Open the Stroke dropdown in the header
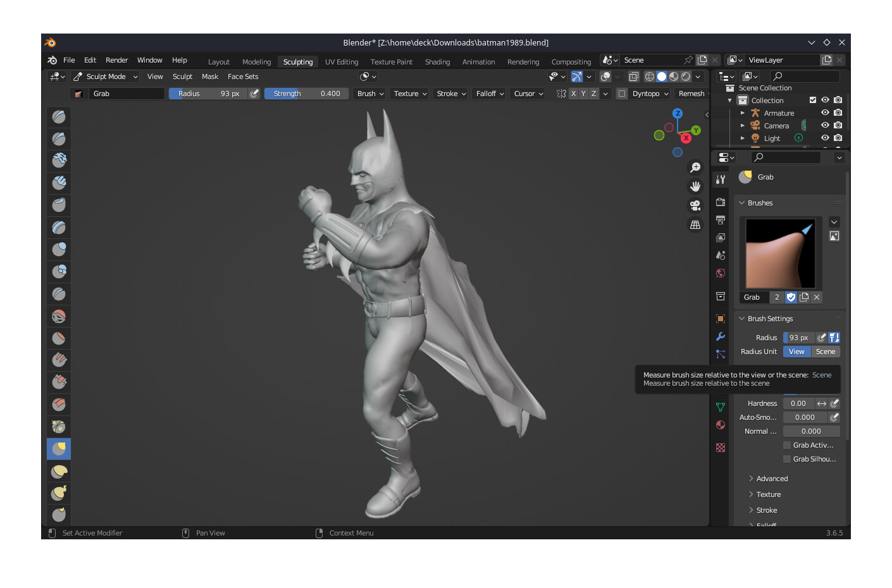The height and width of the screenshot is (588, 892). (451, 94)
